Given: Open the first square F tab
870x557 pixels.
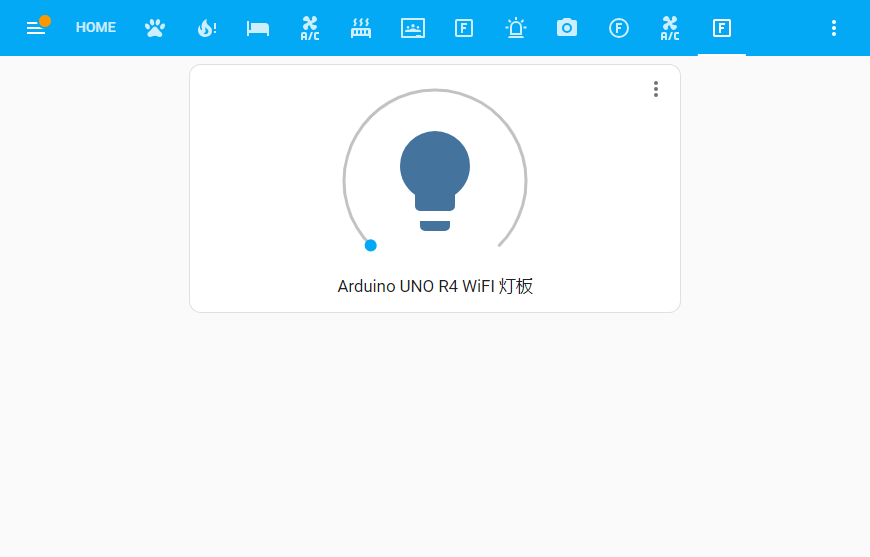Looking at the screenshot, I should (464, 28).
